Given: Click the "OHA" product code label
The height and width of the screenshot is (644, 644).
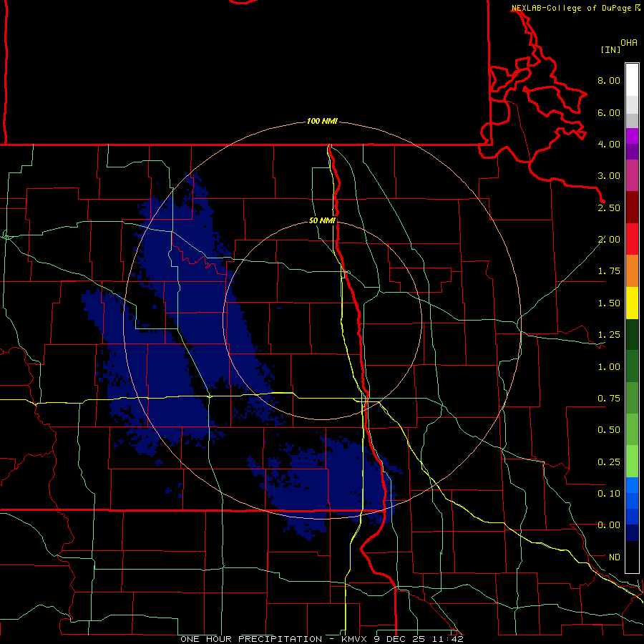Looking at the screenshot, I should pyautogui.click(x=629, y=43).
